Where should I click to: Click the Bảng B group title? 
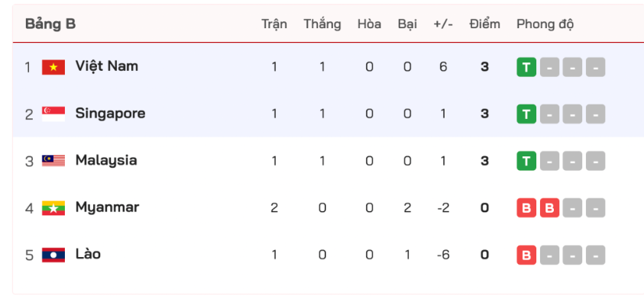pos(50,24)
